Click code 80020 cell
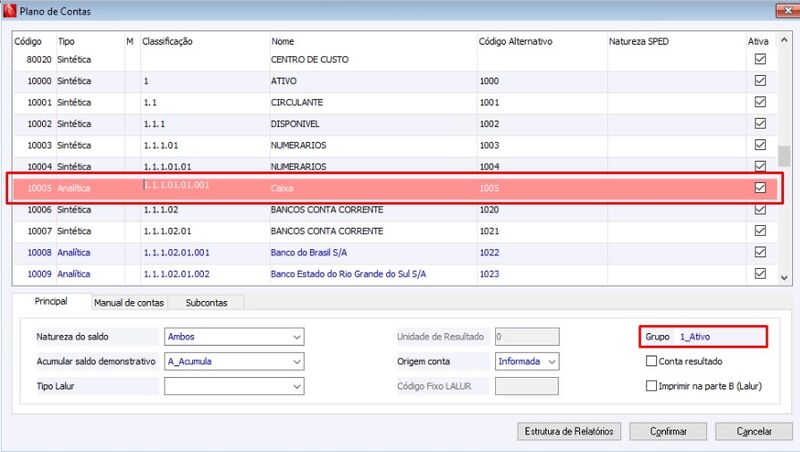 (x=39, y=60)
